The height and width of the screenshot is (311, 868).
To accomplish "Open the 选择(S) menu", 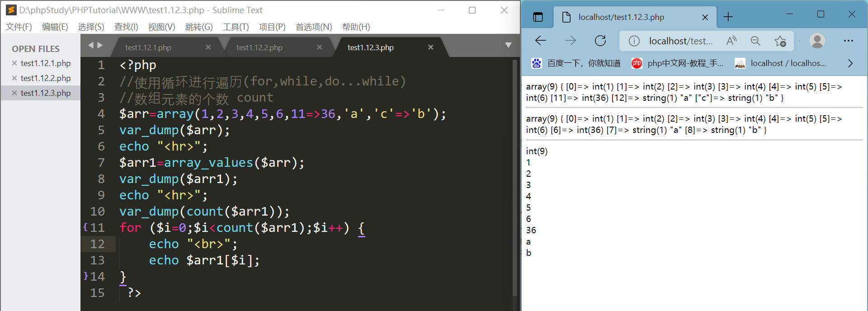I will [91, 27].
